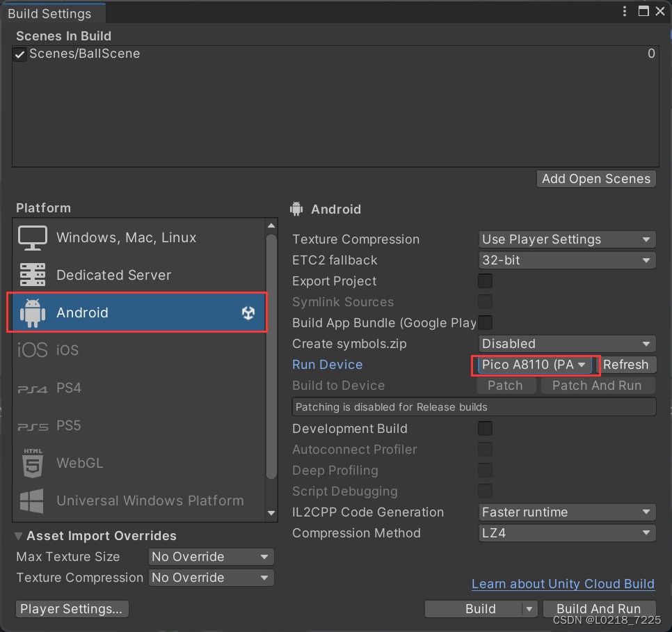Open the three-dot window menu
This screenshot has height=632, width=672.
pyautogui.click(x=625, y=11)
